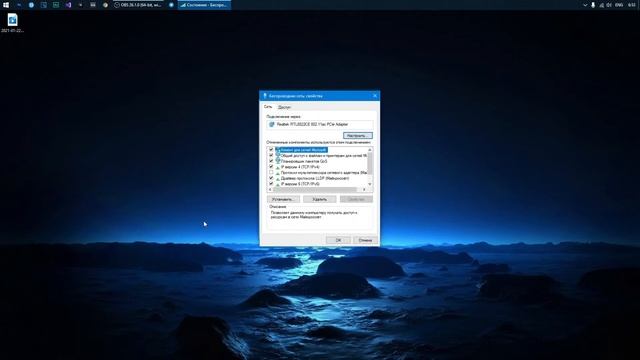Switch to the Доступ tab
The image size is (640, 360).
284,107
